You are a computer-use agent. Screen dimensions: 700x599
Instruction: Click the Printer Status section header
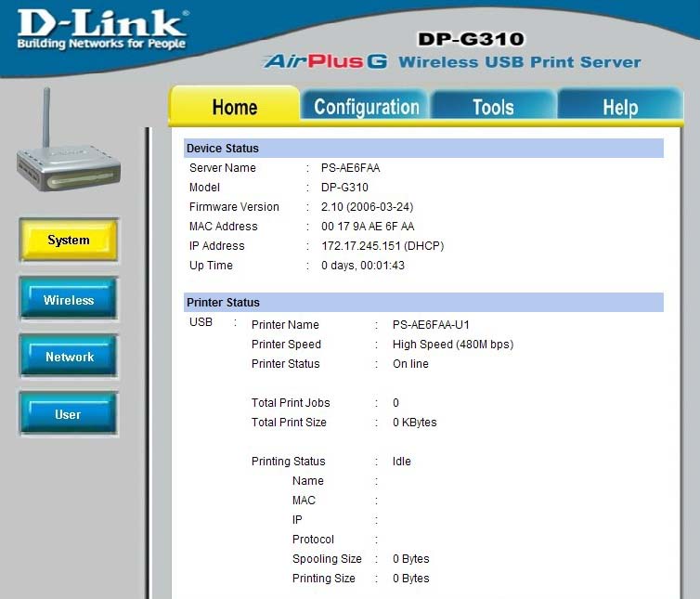tap(423, 302)
